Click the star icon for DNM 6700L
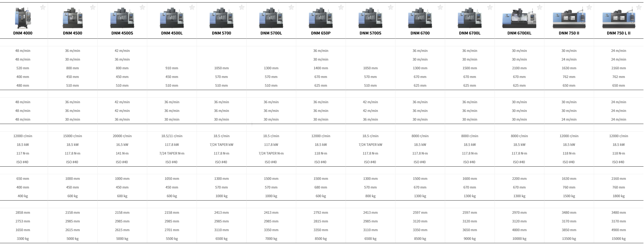The height and width of the screenshot is (246, 644). pos(490,7)
